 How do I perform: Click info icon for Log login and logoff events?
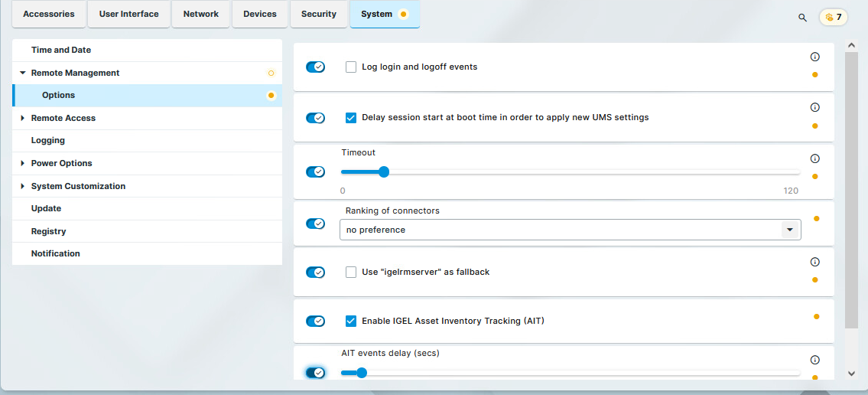tap(814, 57)
